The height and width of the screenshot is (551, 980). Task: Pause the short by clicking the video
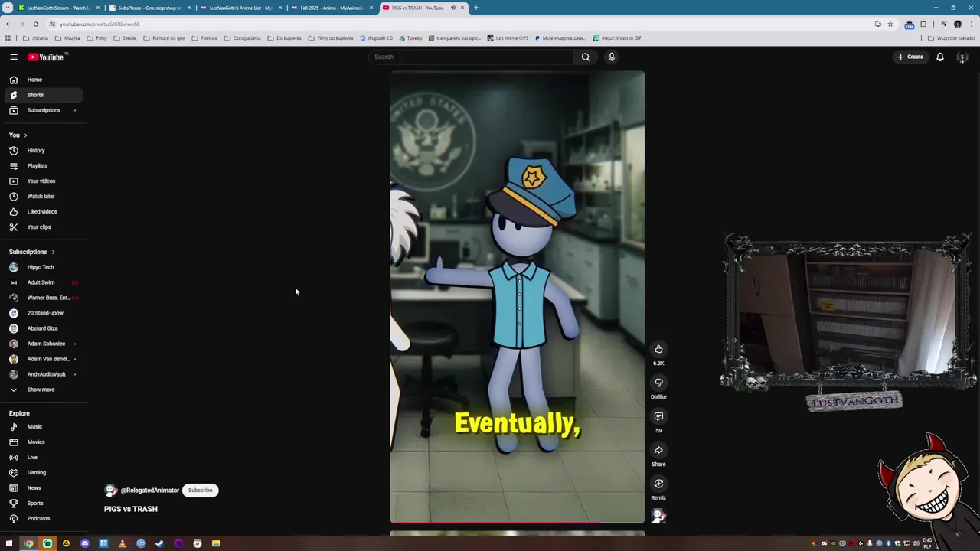click(517, 297)
